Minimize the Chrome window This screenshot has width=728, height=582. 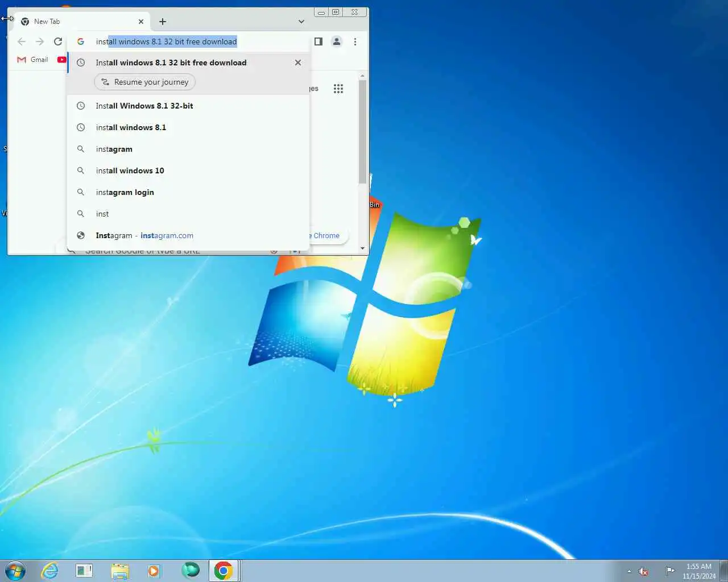tap(321, 12)
